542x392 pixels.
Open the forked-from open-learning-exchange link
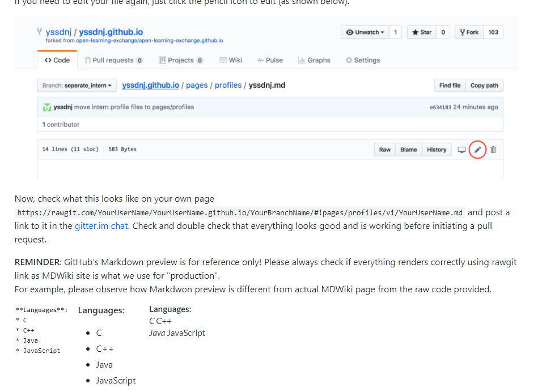point(149,41)
